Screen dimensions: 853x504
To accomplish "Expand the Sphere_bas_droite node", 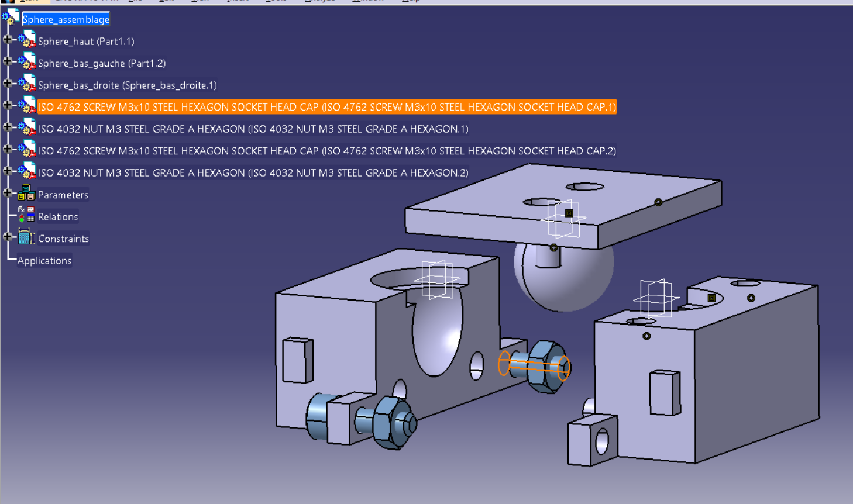I will tap(8, 83).
